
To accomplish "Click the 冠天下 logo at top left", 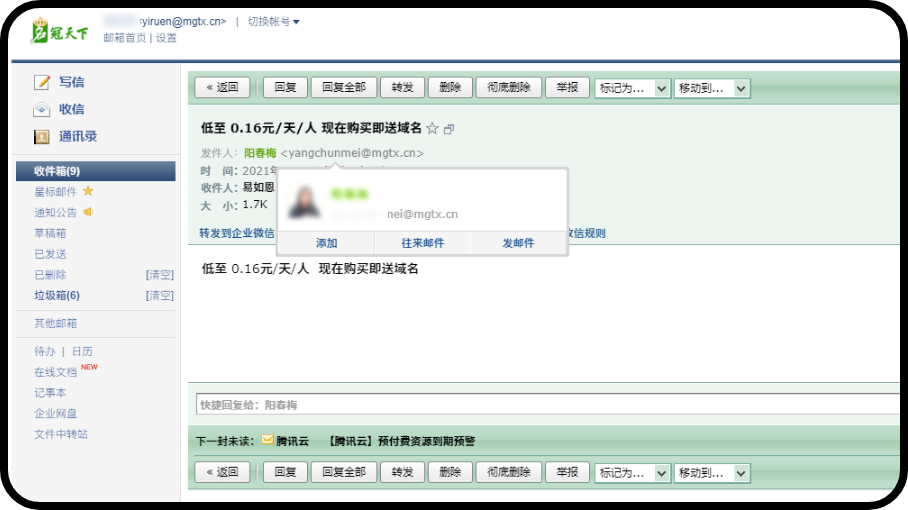I will click(x=60, y=31).
